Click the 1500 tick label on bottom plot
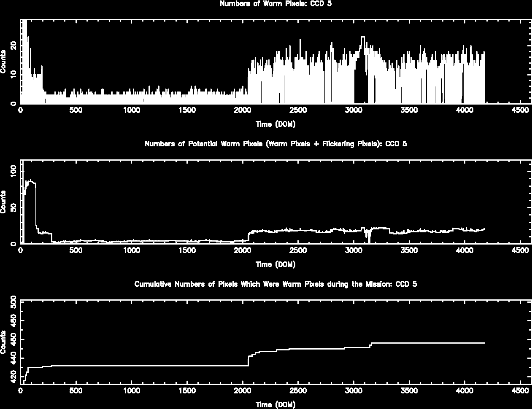This screenshot has height=409, width=532. [187, 391]
